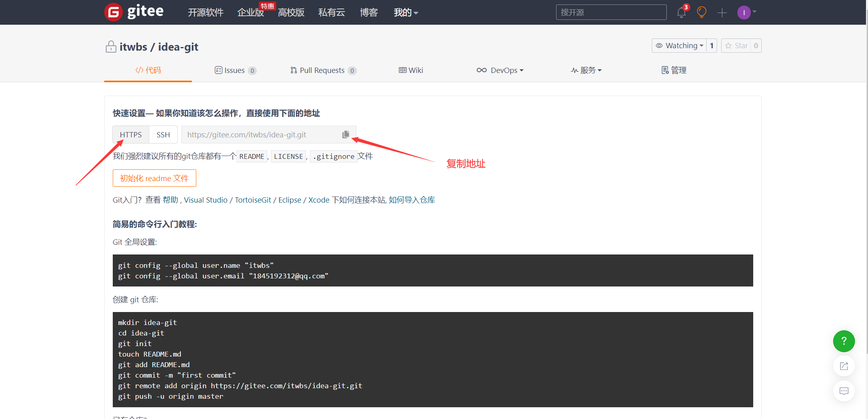Click the orange lightbulb icon
868x419 pixels.
coord(702,12)
